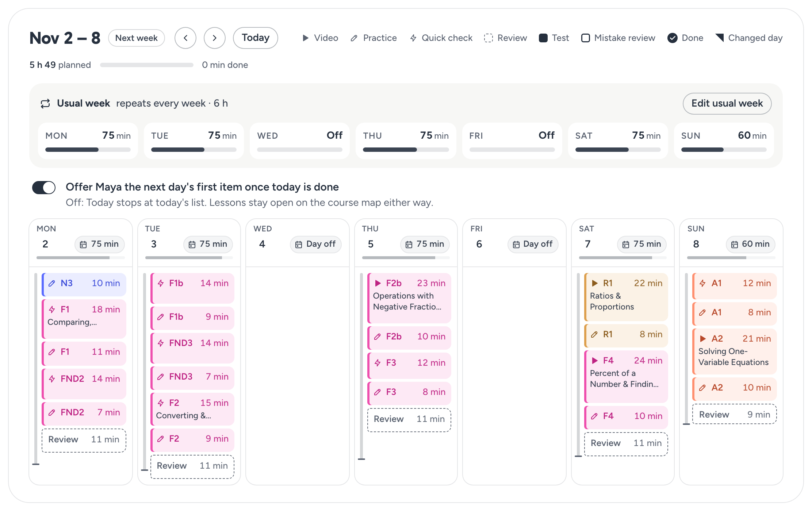Image resolution: width=812 pixels, height=511 pixels.
Task: Click the Review legend dashed-square icon
Action: coord(489,38)
